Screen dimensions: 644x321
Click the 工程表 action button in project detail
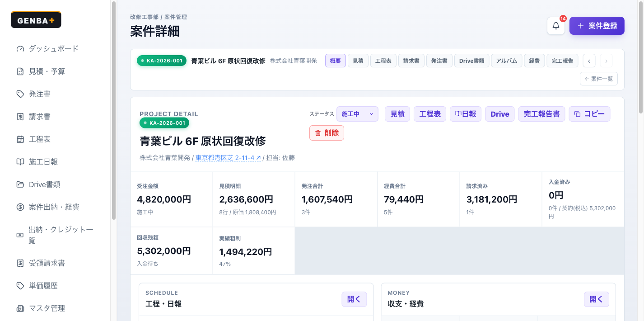pyautogui.click(x=430, y=114)
